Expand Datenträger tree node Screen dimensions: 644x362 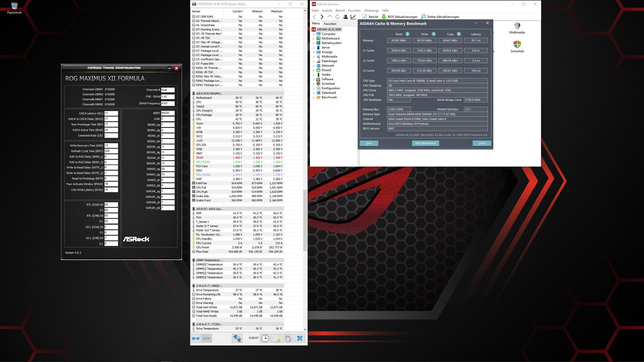(x=314, y=61)
